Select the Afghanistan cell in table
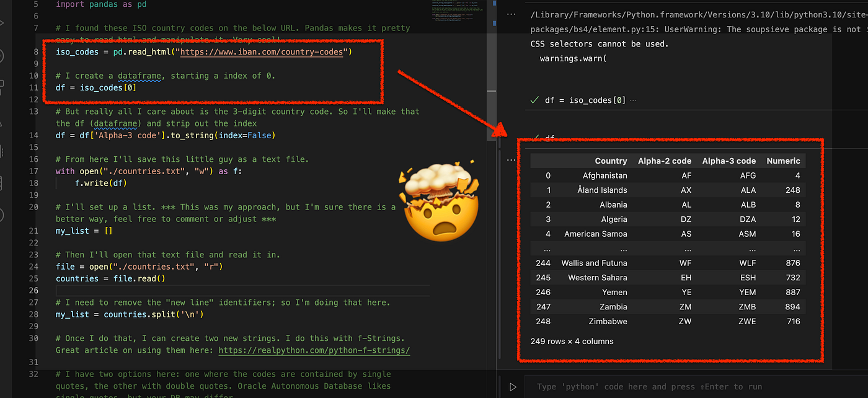 (604, 175)
